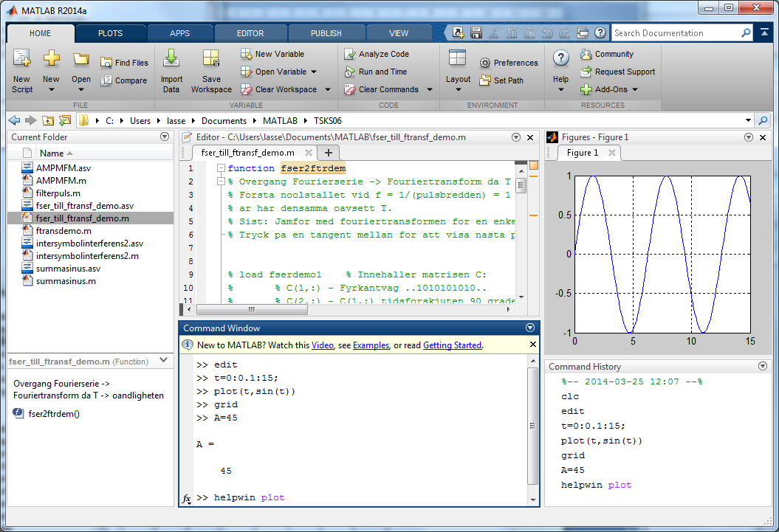This screenshot has width=779, height=532.
Task: Click the Name column header
Action: point(56,153)
